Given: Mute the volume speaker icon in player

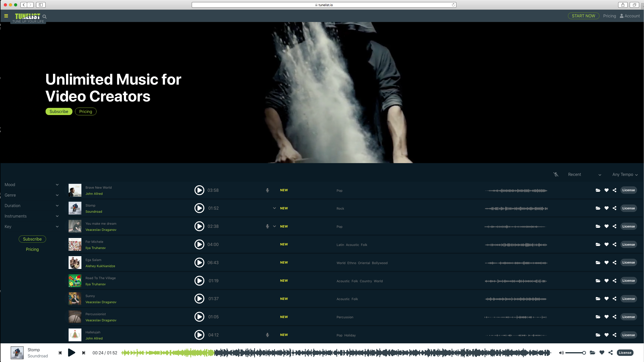Looking at the screenshot, I should tap(561, 353).
